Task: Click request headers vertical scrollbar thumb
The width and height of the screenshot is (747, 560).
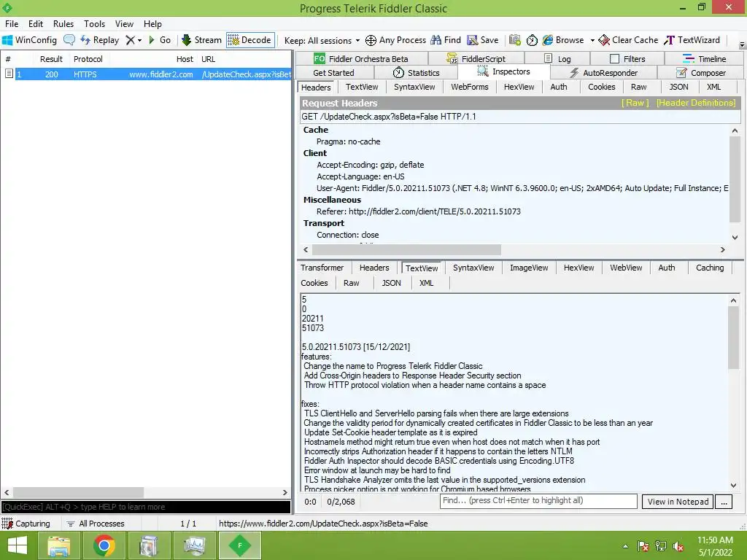Action: click(x=734, y=179)
